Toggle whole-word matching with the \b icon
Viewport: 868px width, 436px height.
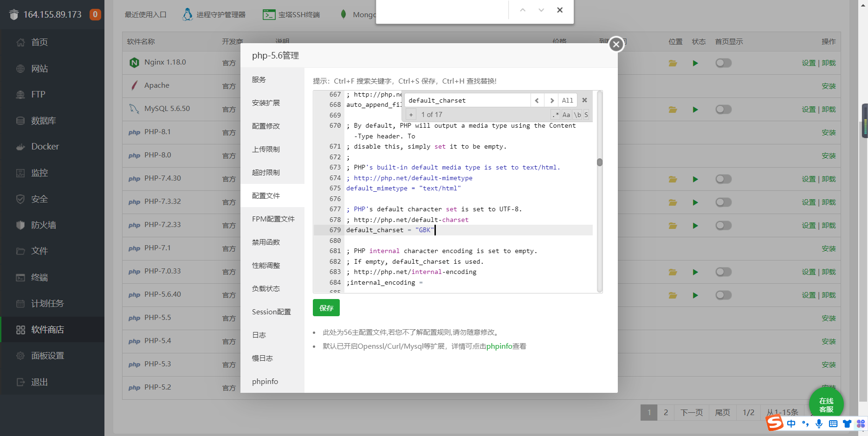pos(577,114)
